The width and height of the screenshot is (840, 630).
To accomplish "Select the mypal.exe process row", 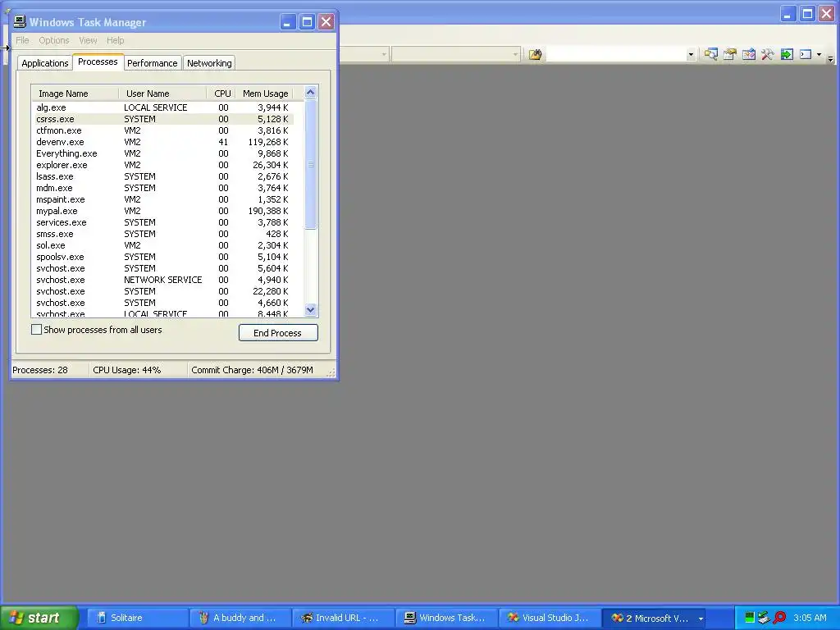I will click(x=163, y=211).
